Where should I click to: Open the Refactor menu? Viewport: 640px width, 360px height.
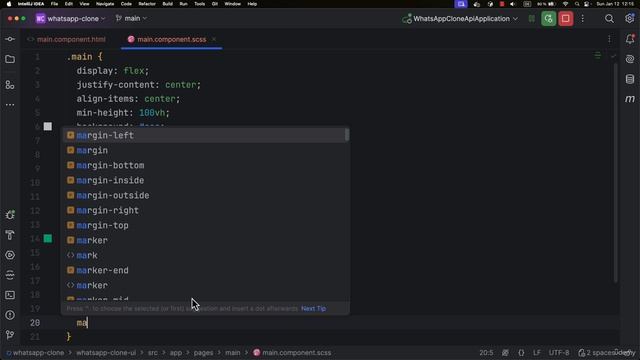(147, 4)
